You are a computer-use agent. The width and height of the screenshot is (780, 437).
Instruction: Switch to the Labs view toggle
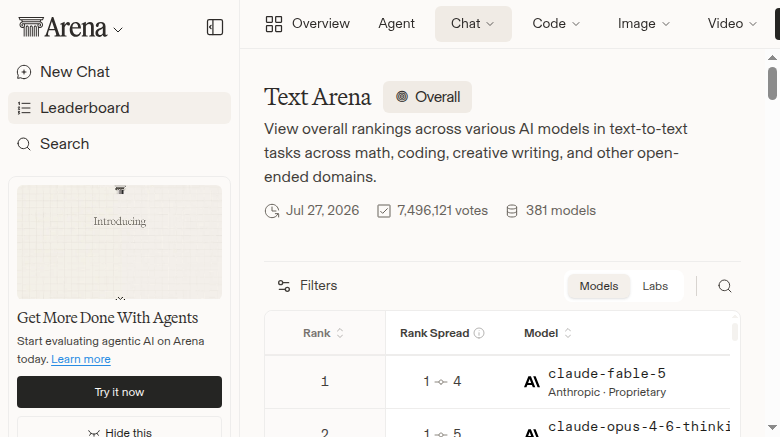pyautogui.click(x=655, y=286)
